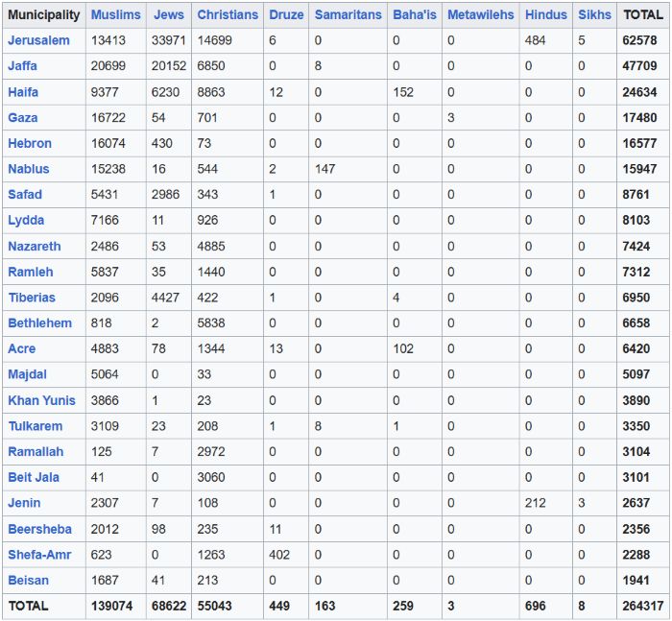This screenshot has width=672, height=621.
Task: Open the Tiberias municipality link
Action: click(x=32, y=298)
